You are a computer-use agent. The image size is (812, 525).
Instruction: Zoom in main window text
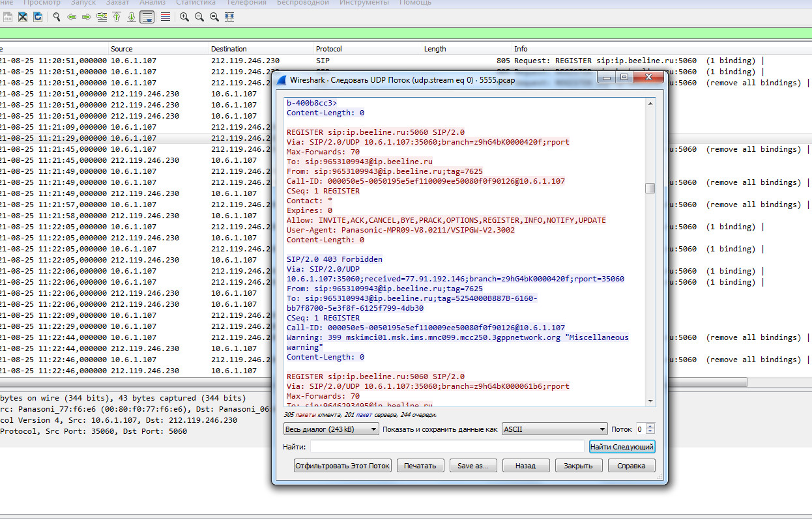[184, 17]
